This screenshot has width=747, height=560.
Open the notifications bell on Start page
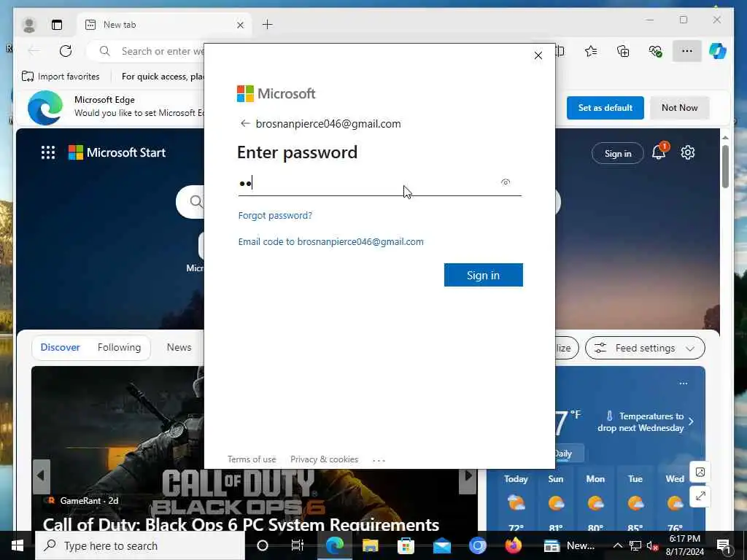(x=659, y=152)
